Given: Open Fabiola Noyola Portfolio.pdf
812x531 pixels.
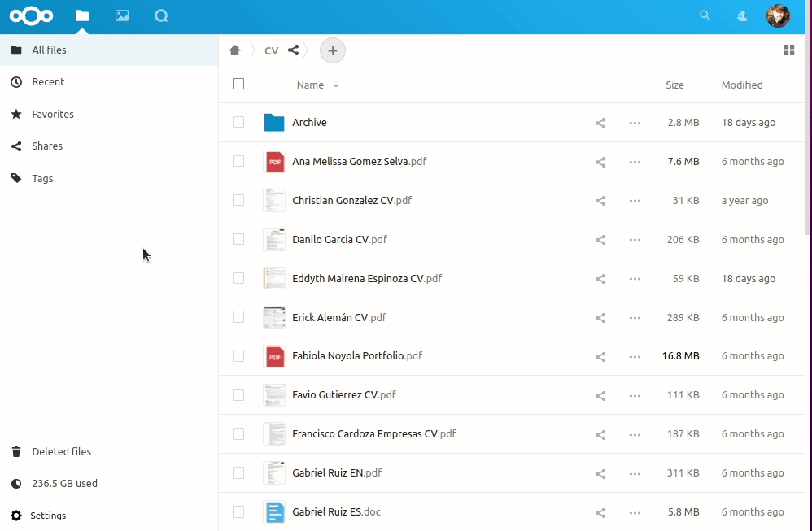Looking at the screenshot, I should (x=357, y=355).
